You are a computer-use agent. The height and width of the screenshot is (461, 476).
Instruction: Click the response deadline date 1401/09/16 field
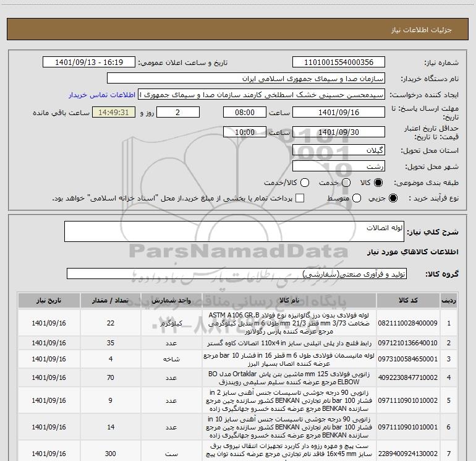point(339,113)
